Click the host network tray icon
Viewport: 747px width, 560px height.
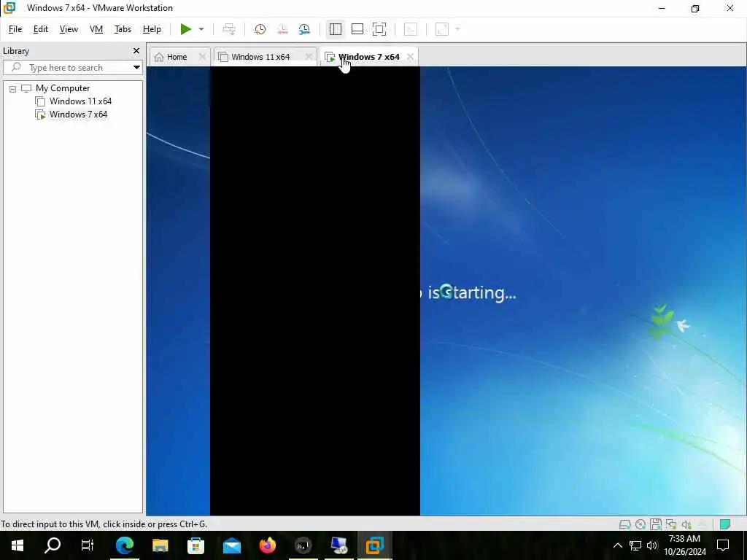[635, 545]
